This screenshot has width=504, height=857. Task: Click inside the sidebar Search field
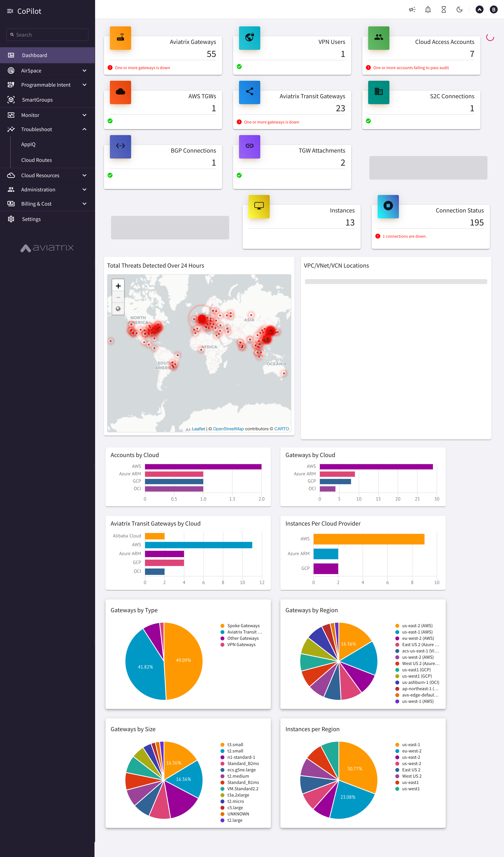tap(47, 34)
